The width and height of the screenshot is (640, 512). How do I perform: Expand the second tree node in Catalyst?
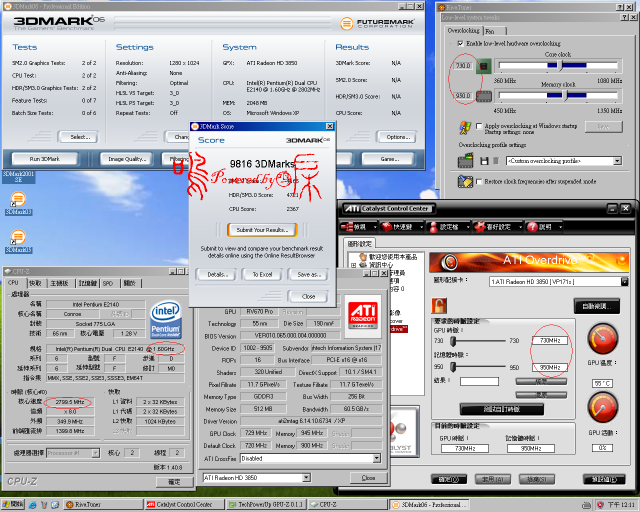click(353, 265)
